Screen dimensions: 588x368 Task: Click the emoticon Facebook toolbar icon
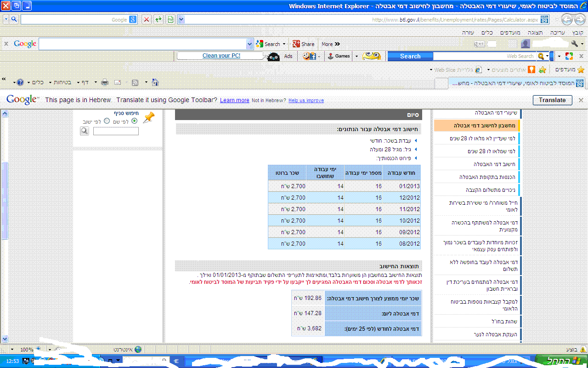[309, 56]
